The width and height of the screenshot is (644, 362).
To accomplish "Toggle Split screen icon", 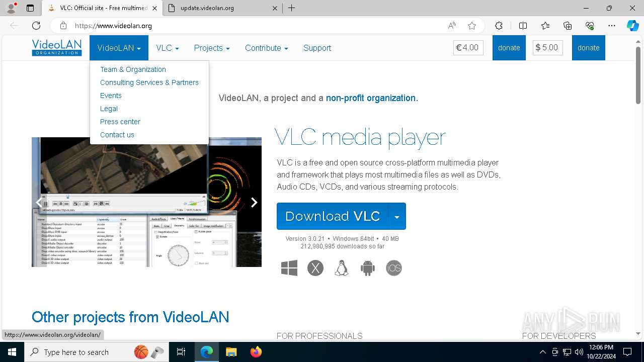I will (x=523, y=26).
